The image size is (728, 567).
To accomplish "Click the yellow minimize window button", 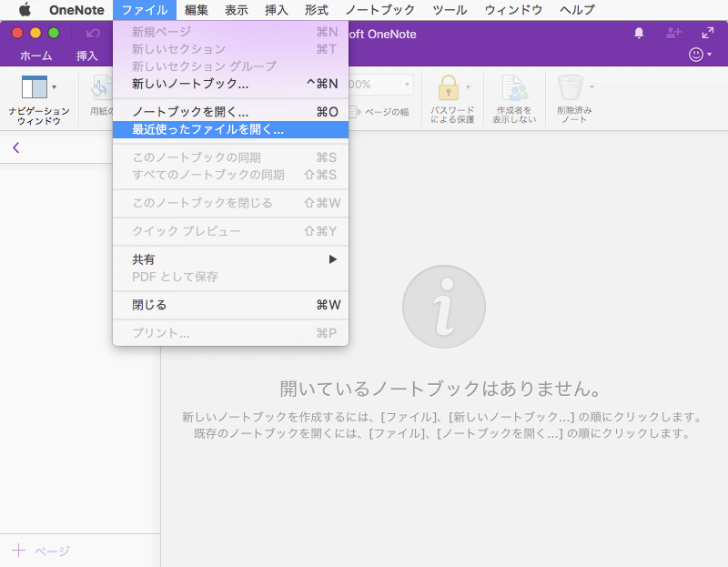I will pos(35,33).
